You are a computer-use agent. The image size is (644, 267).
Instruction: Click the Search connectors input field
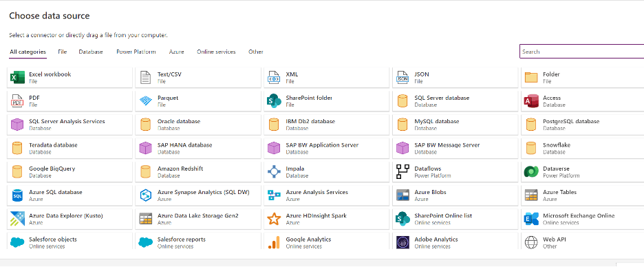(x=581, y=52)
